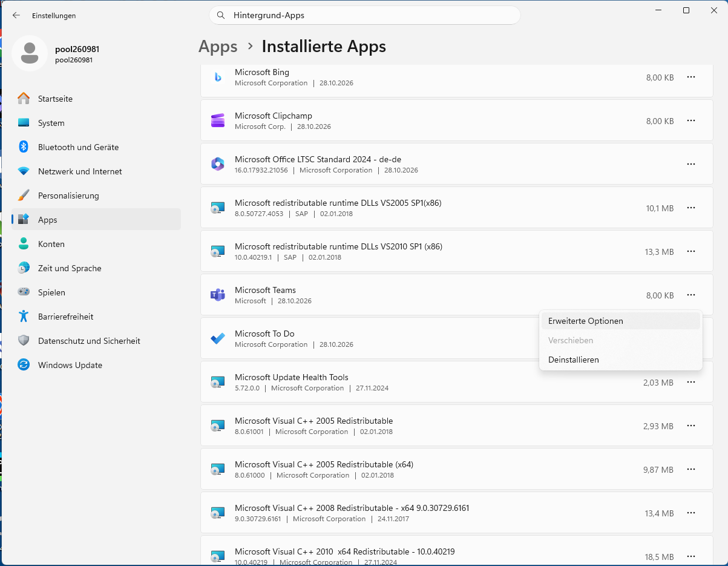The height and width of the screenshot is (566, 728).
Task: Click the search magnifier icon
Action: click(221, 15)
